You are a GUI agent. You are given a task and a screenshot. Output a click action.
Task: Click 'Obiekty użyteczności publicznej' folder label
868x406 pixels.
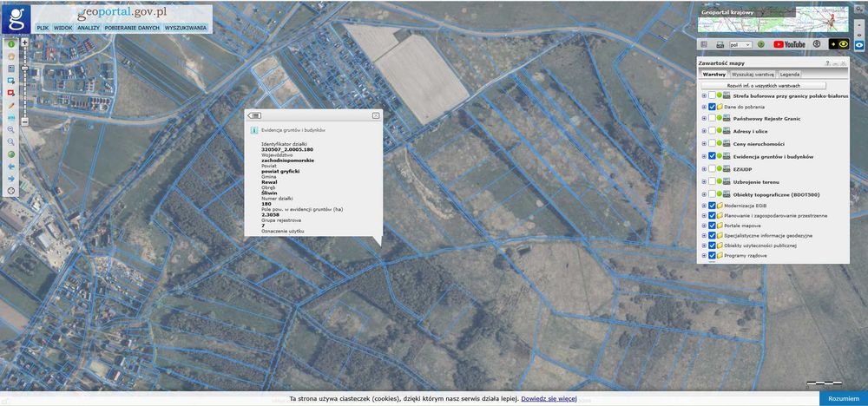tap(760, 246)
